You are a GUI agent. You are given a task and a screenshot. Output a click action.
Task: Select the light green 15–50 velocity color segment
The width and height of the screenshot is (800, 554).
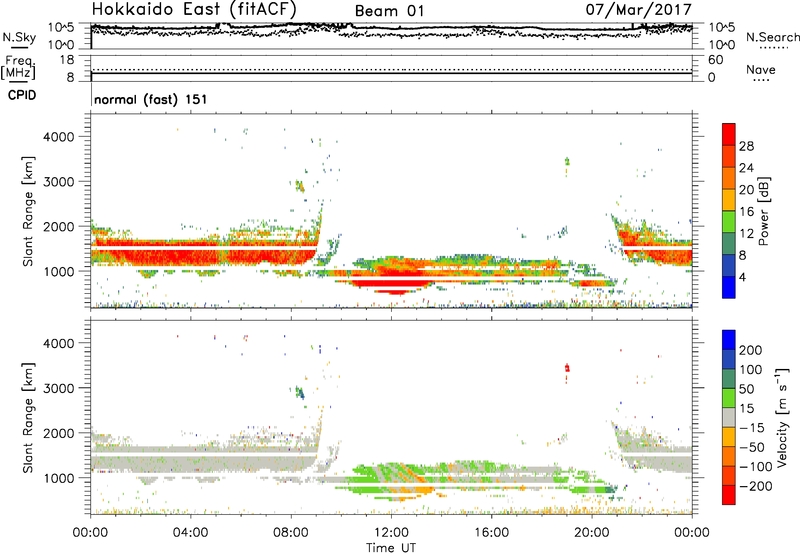pos(729,398)
